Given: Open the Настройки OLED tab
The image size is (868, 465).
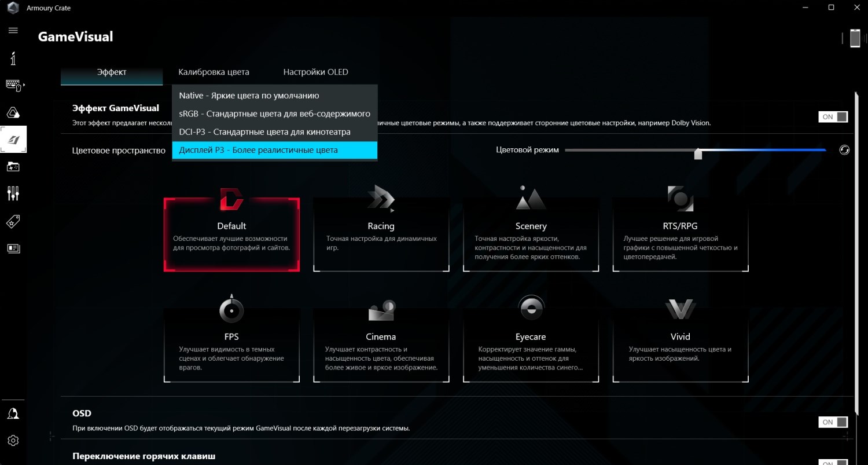Looking at the screenshot, I should 316,72.
